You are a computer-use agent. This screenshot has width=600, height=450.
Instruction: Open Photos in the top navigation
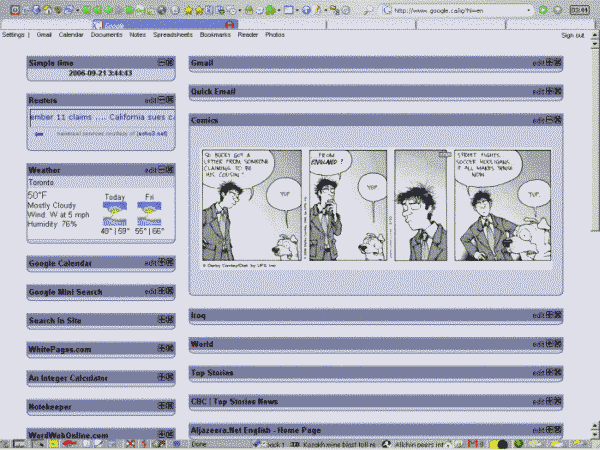click(x=275, y=34)
